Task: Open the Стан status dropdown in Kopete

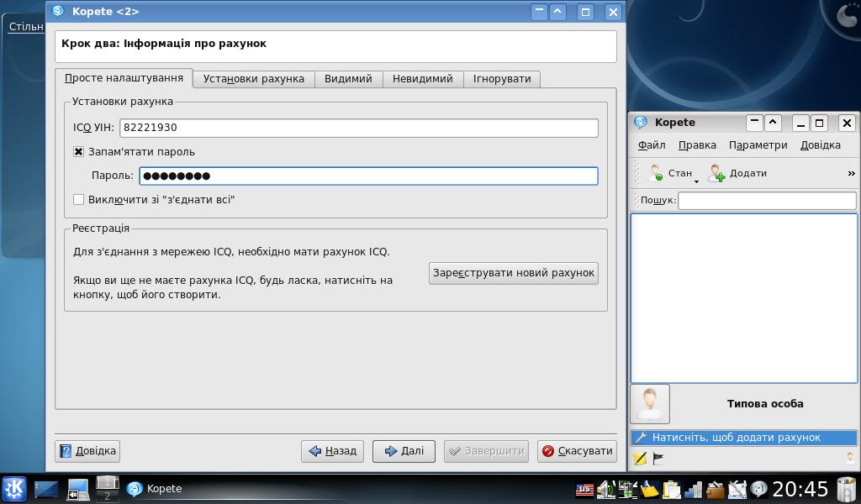Action: pos(673,173)
